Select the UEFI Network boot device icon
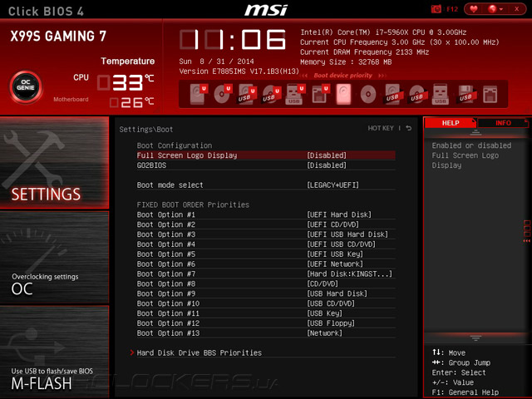Viewport: 532px width, 399px height. point(320,94)
